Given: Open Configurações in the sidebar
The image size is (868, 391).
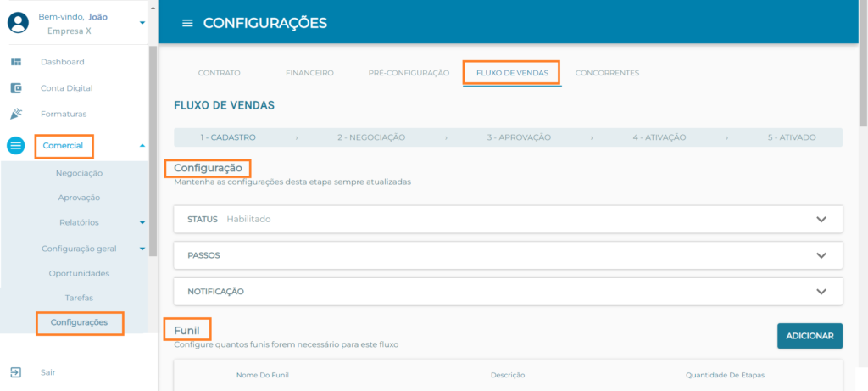Looking at the screenshot, I should [x=79, y=322].
